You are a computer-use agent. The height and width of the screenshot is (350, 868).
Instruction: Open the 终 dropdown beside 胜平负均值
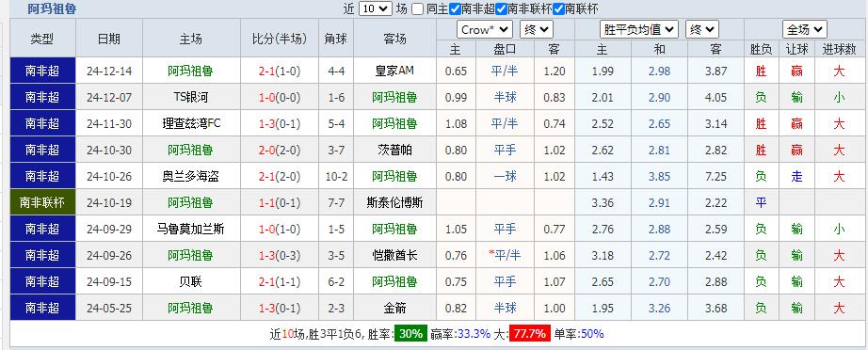tap(702, 30)
